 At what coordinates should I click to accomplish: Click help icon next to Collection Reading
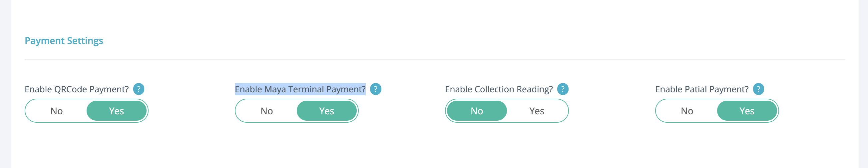click(562, 89)
